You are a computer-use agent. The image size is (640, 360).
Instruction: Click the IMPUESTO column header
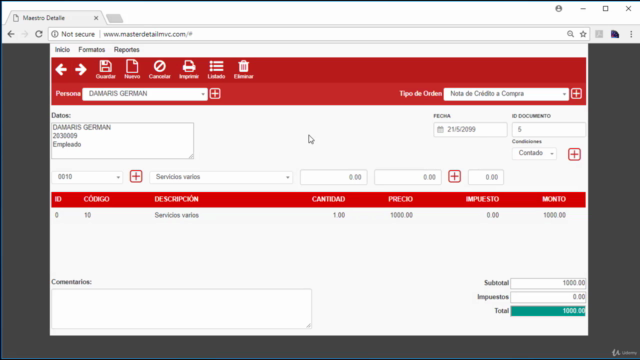tap(482, 199)
